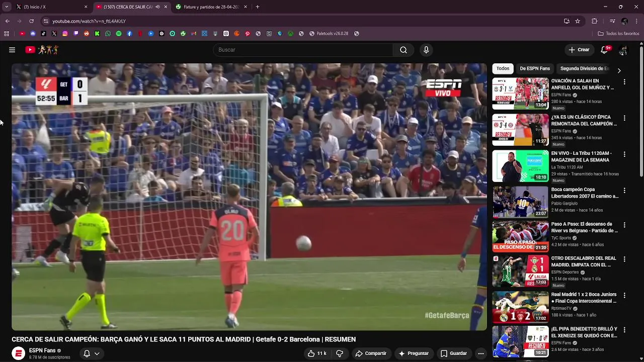
Task: Open the WhatsApp bookmark
Action: point(108,34)
